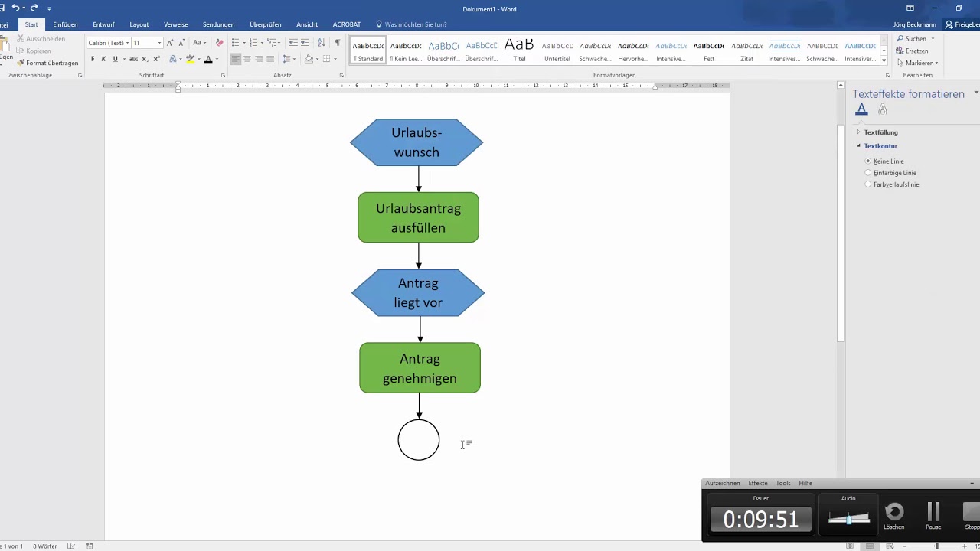Adjust recorder Audio level slider
The height and width of the screenshot is (551, 980).
849,518
